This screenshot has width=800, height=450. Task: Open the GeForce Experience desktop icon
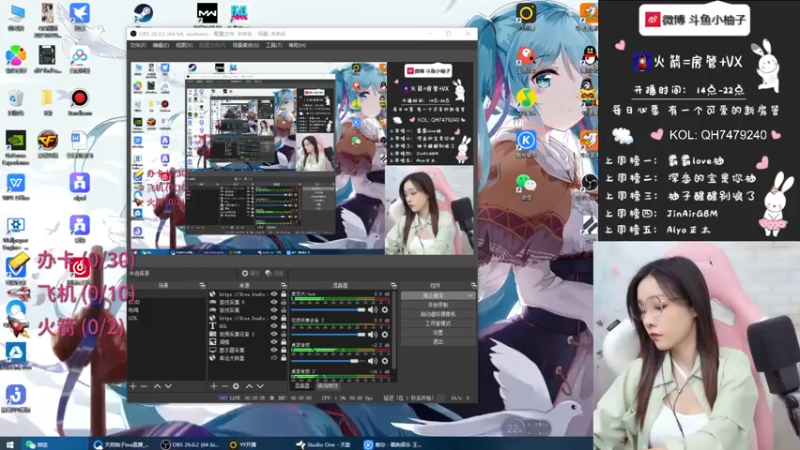click(16, 147)
